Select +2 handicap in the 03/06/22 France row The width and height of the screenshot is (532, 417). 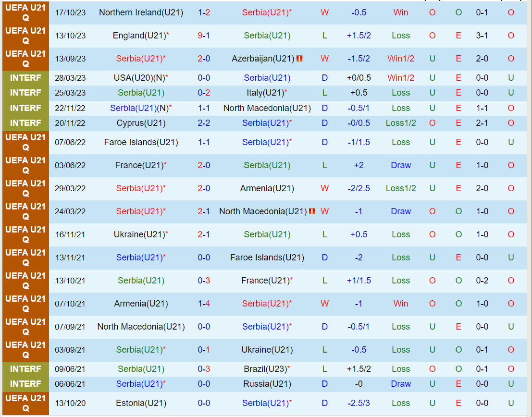(x=359, y=165)
